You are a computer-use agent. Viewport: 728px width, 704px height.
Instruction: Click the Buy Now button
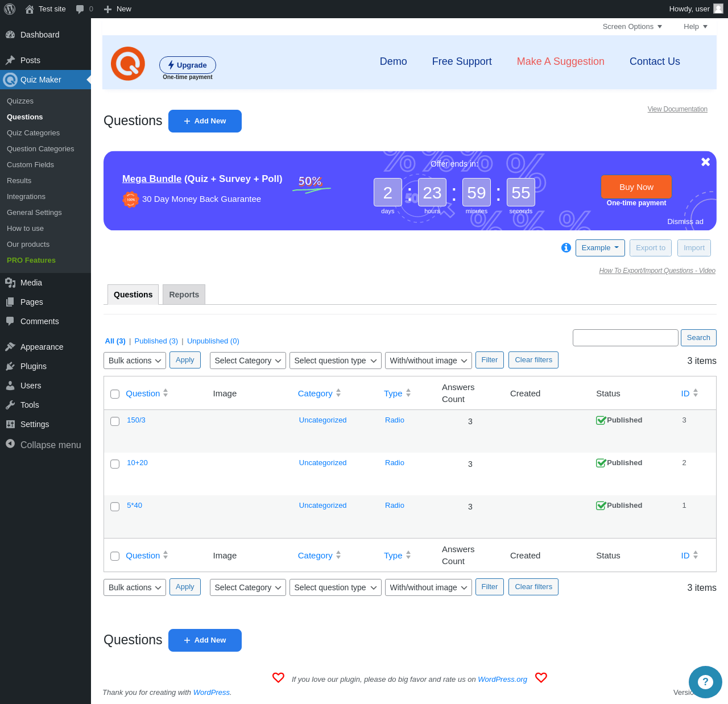click(x=636, y=187)
